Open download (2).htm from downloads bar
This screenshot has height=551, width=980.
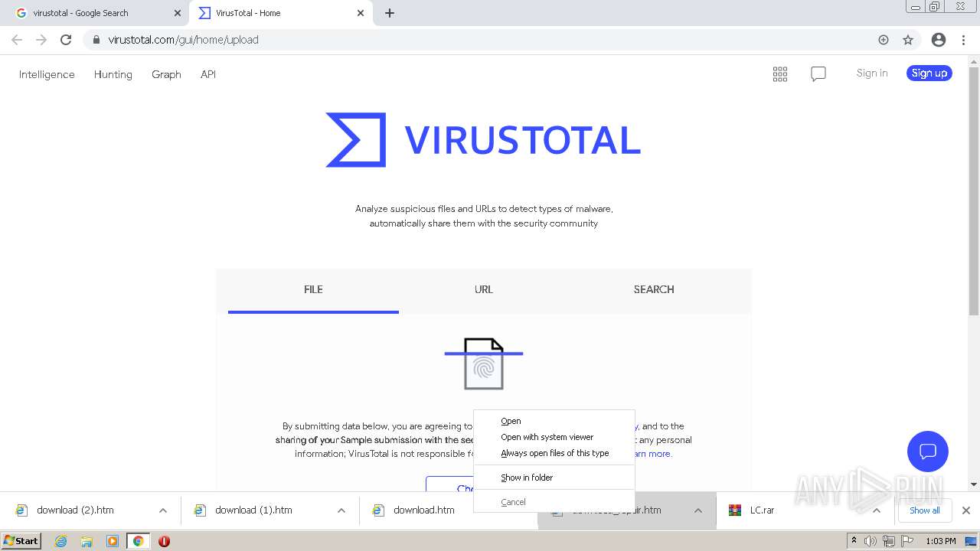75,510
